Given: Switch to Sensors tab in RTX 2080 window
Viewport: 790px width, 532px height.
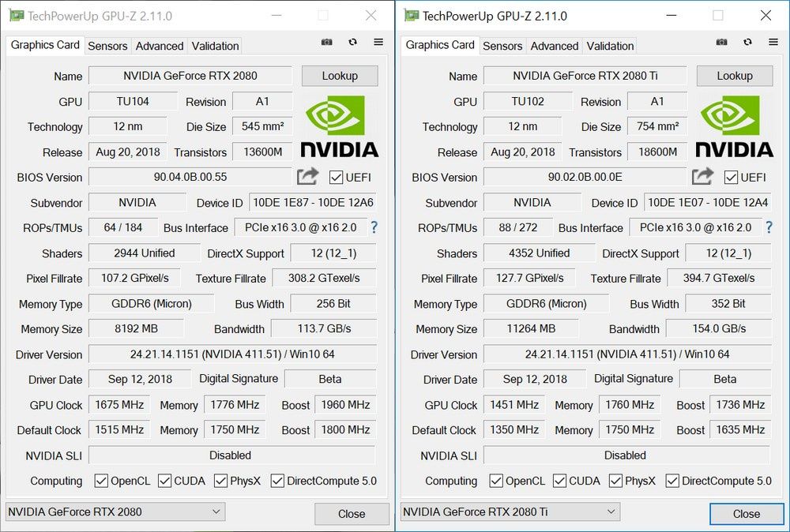Looking at the screenshot, I should click(x=107, y=46).
